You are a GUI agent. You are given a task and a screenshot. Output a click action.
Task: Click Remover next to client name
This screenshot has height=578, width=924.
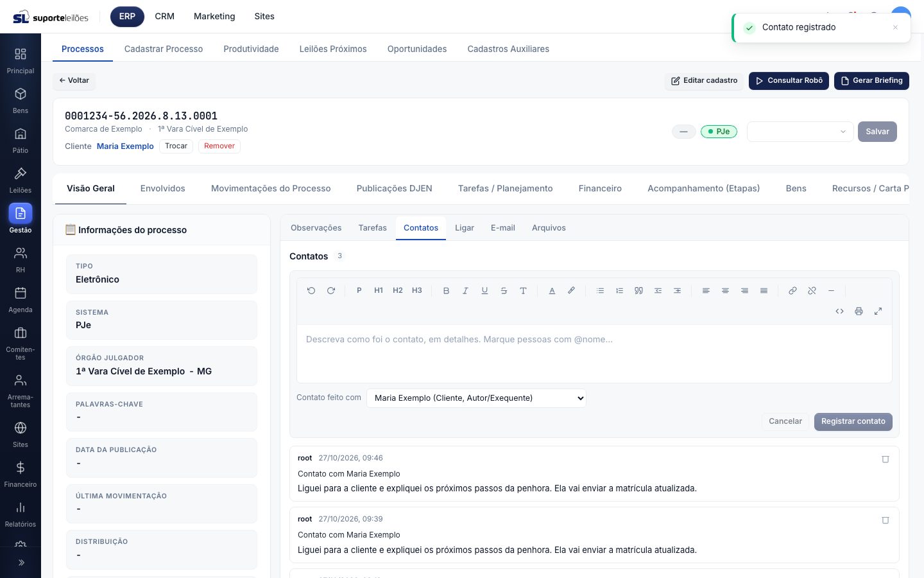point(219,146)
